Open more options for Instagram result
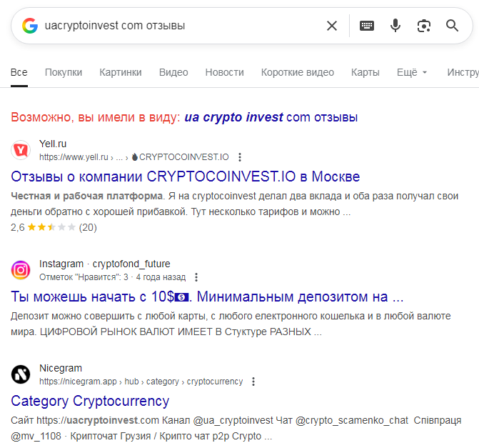The height and width of the screenshot is (448, 479). (x=196, y=277)
